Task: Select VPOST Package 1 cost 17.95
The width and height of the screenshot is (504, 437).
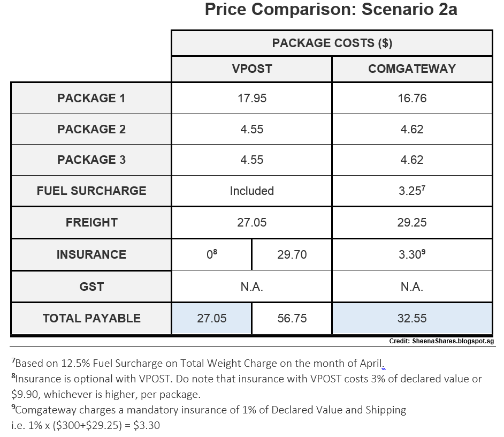Action: click(x=251, y=98)
